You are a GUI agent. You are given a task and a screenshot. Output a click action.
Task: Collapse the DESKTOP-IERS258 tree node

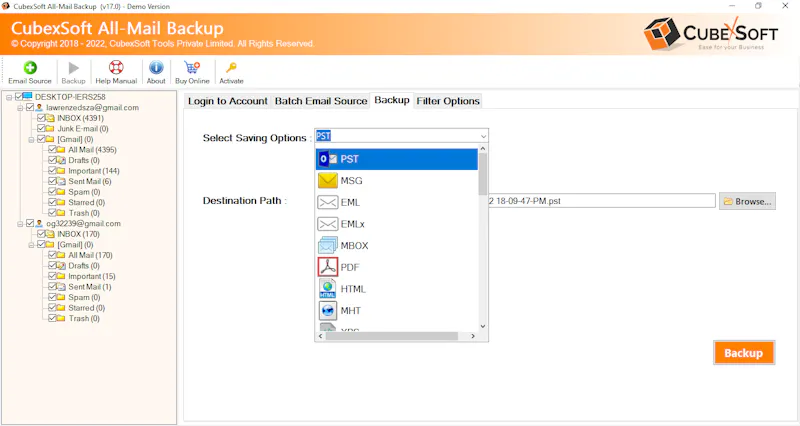9,97
